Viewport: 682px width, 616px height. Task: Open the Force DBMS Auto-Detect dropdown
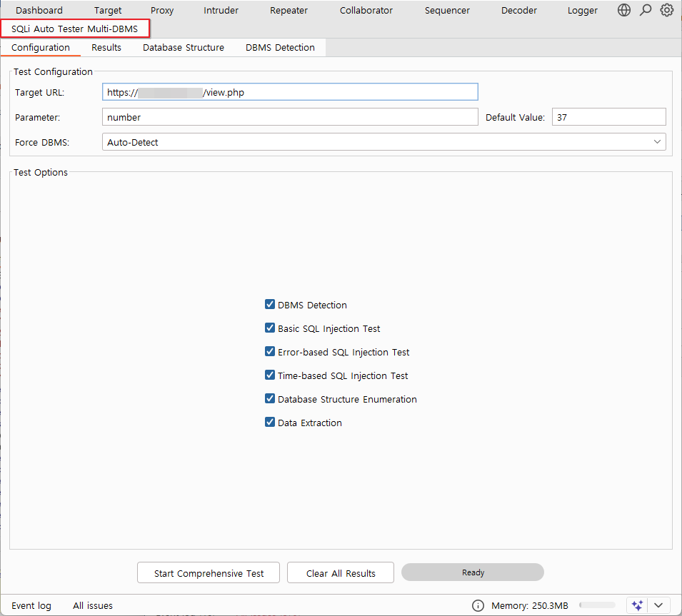click(x=383, y=142)
